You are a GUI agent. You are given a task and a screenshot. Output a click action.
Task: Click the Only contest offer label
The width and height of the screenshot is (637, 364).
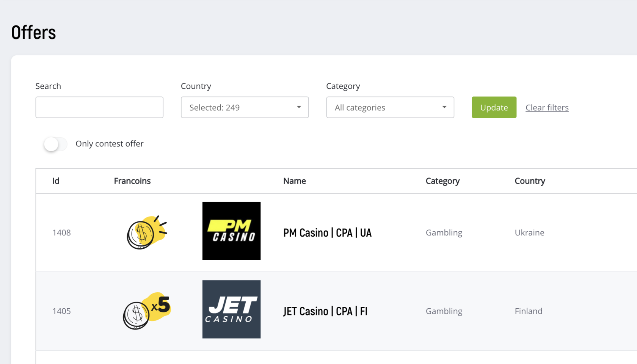click(x=110, y=144)
